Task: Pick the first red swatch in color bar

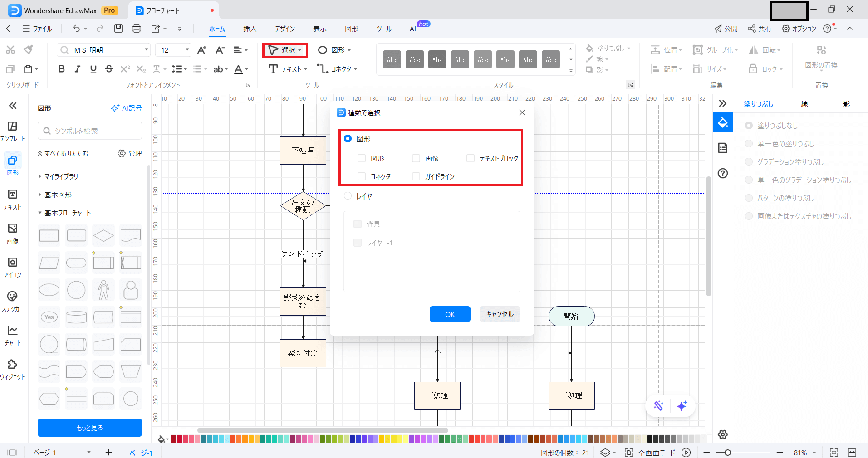Action: coord(174,439)
